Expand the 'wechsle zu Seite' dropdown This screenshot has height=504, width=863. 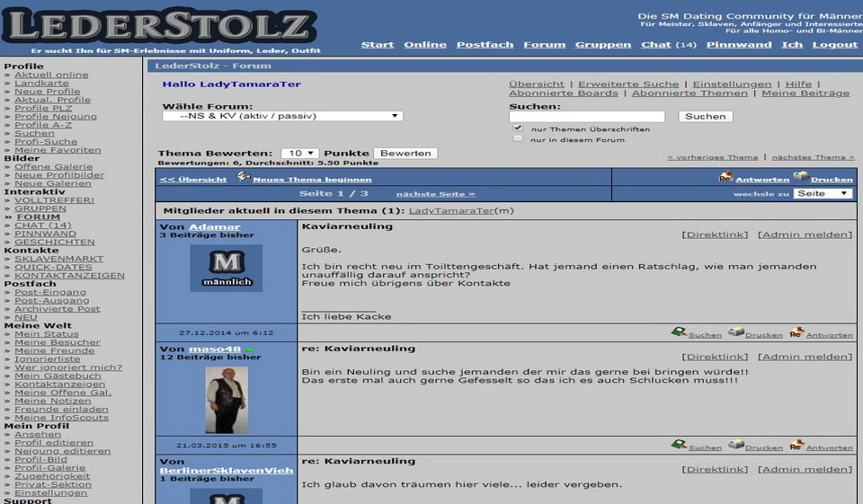(822, 193)
